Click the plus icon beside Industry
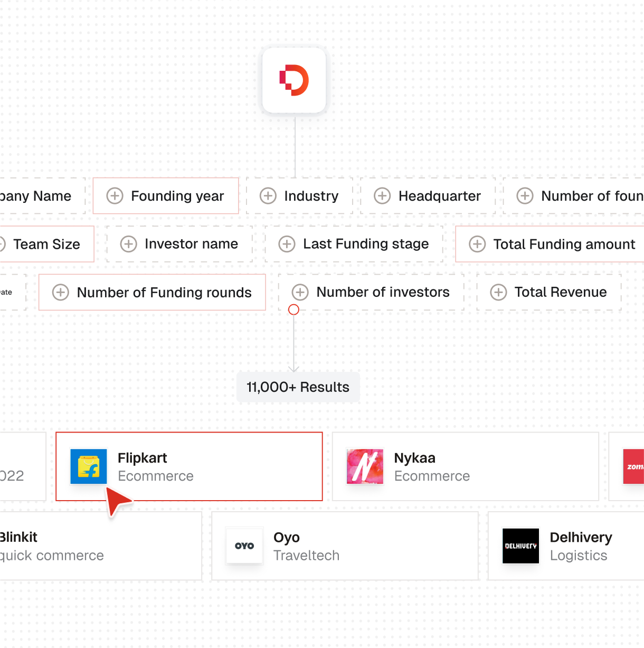Viewport: 644px width, 648px height. coord(268,196)
